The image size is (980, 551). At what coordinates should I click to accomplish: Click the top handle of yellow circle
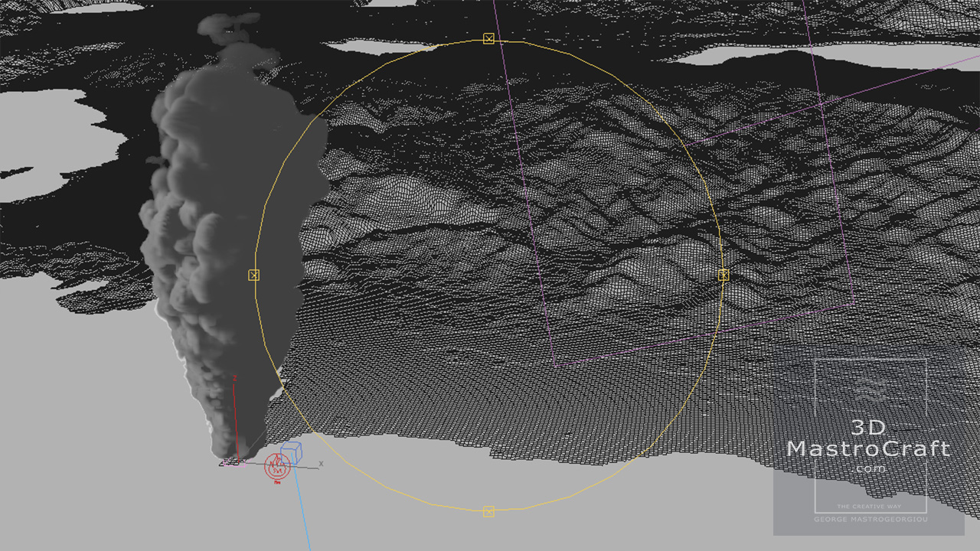click(x=488, y=38)
